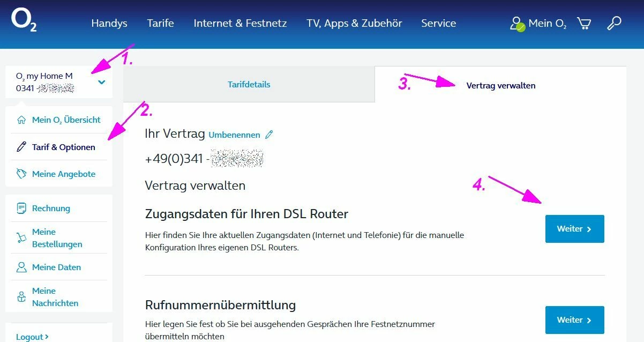Click Weiter for Rufnummernübermittlung
This screenshot has width=644, height=342.
pyautogui.click(x=575, y=320)
